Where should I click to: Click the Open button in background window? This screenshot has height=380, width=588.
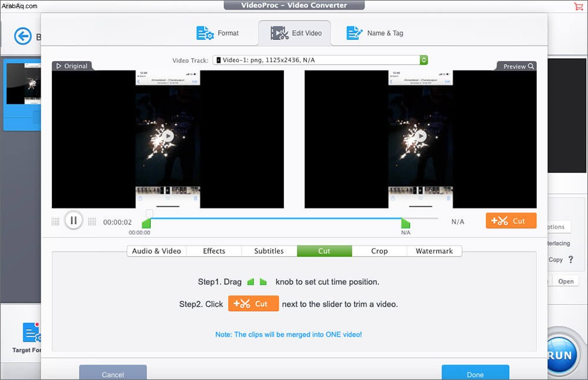click(x=566, y=281)
